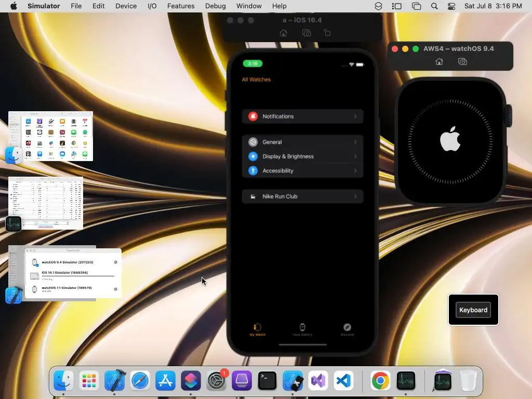Switch to My Watch tab
This screenshot has height=399, width=532.
258,329
